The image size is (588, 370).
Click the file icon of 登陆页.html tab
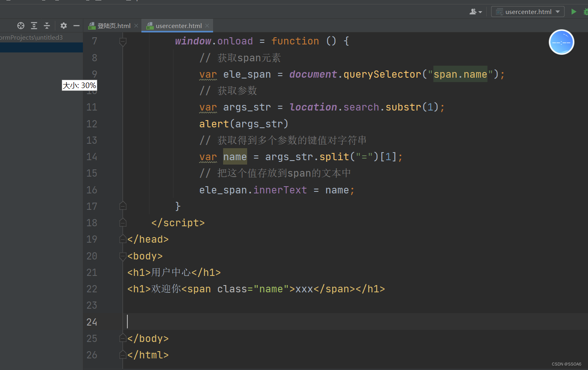point(92,26)
